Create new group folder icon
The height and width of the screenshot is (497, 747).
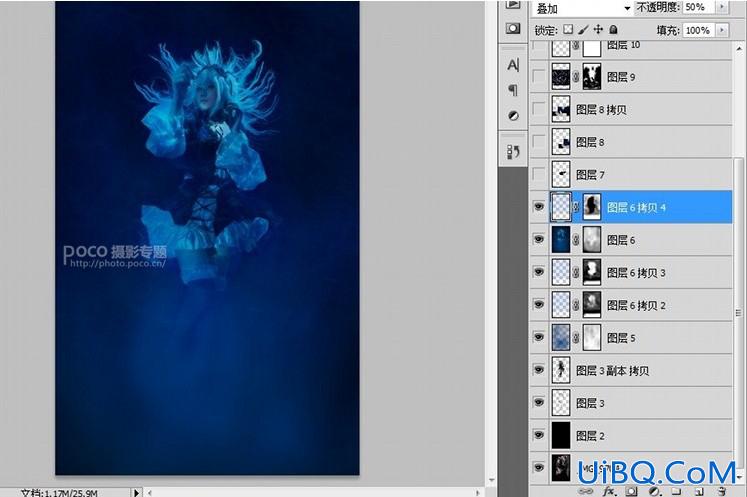coord(676,491)
